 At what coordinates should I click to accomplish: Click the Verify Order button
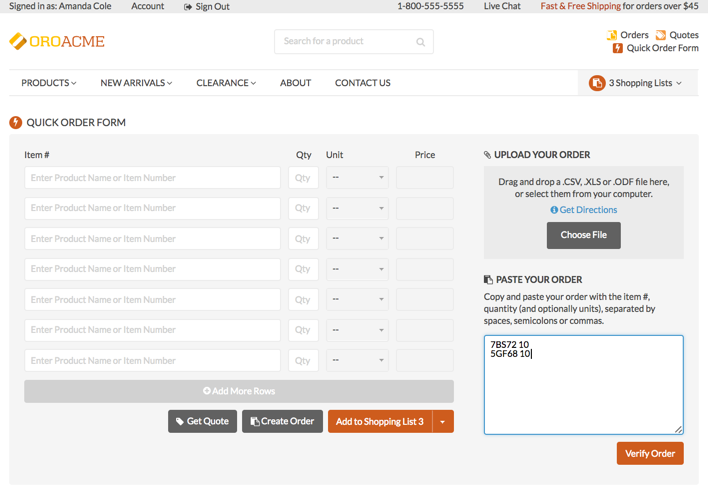[650, 453]
